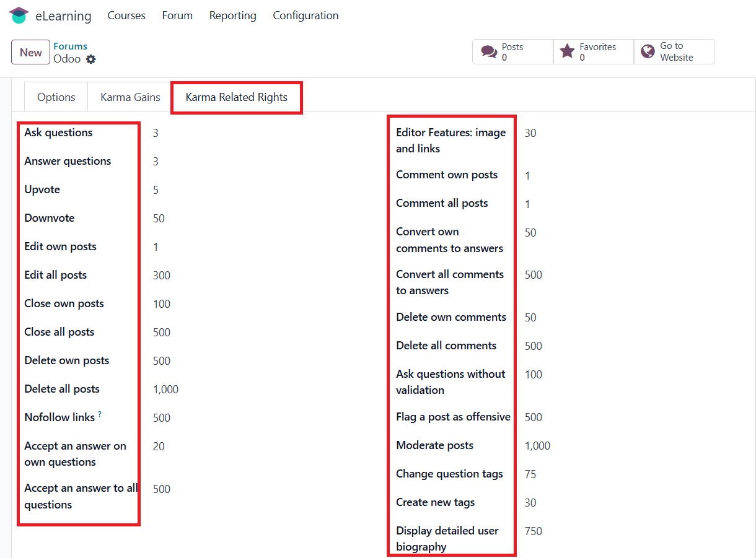756x558 pixels.
Task: Click the Favorites star icon
Action: click(x=567, y=51)
